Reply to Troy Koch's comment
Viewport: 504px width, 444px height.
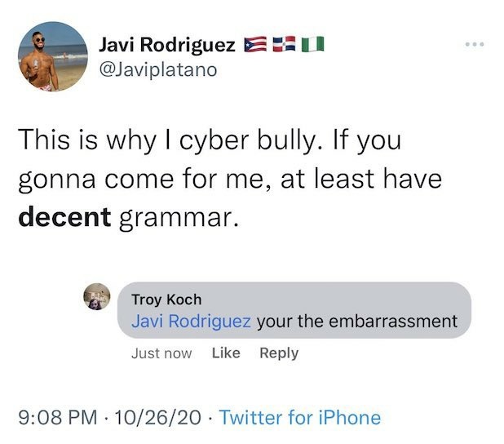tap(279, 353)
